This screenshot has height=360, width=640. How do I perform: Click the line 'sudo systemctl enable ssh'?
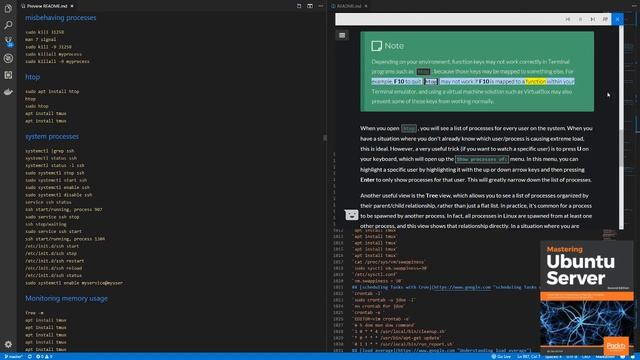click(58, 187)
